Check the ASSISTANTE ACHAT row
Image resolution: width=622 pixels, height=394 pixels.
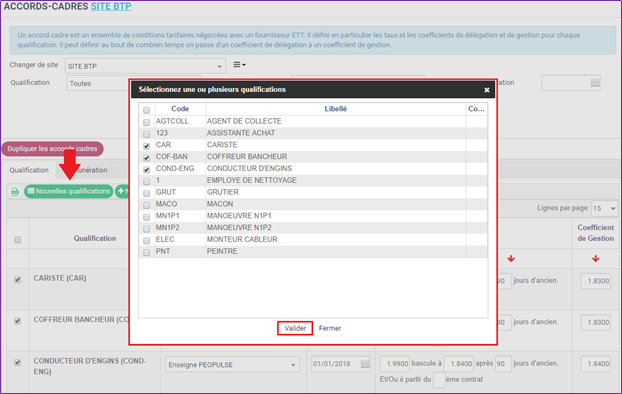(x=147, y=134)
